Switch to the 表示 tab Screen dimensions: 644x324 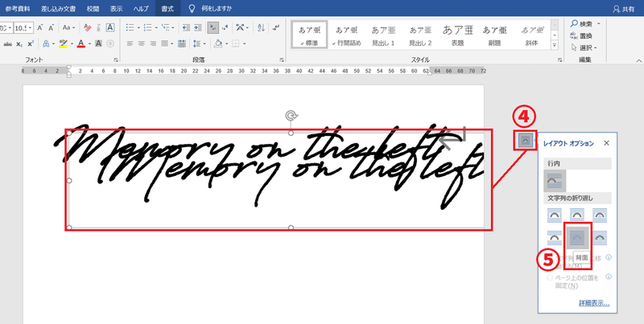116,8
